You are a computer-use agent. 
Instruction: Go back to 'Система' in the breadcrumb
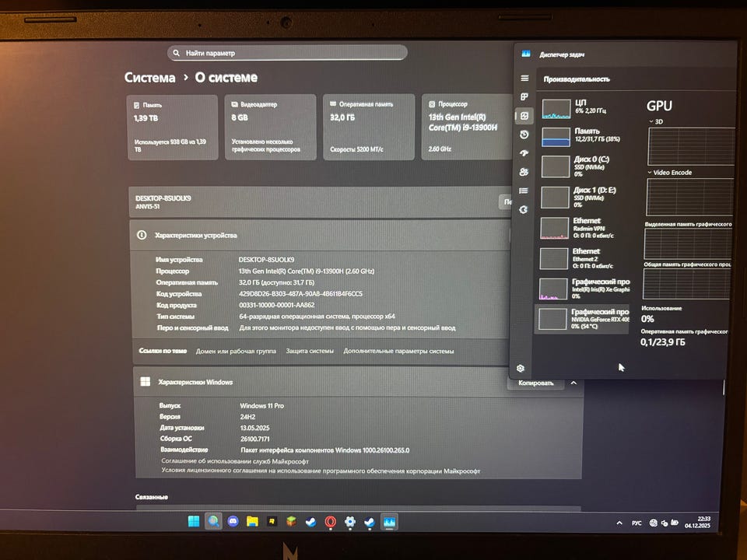149,78
